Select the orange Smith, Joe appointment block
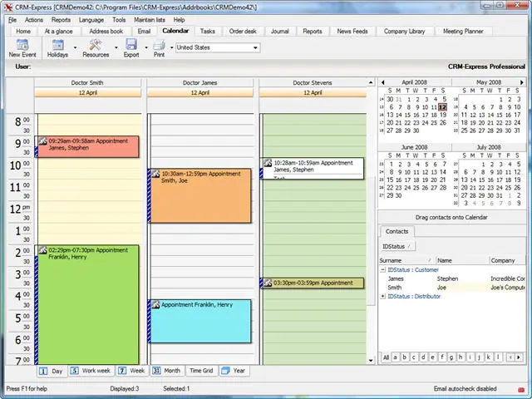This screenshot has width=532, height=399. 199,196
